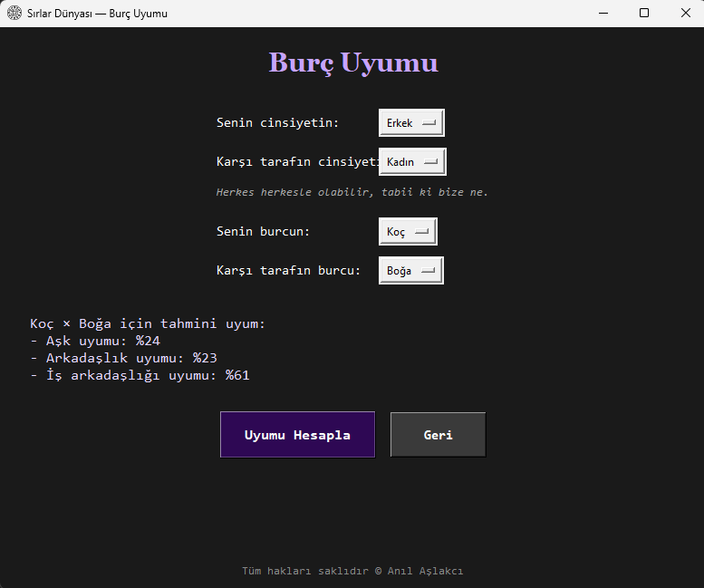Maximize the Sırlar Dünyası window
This screenshot has height=588, width=704.
point(644,13)
